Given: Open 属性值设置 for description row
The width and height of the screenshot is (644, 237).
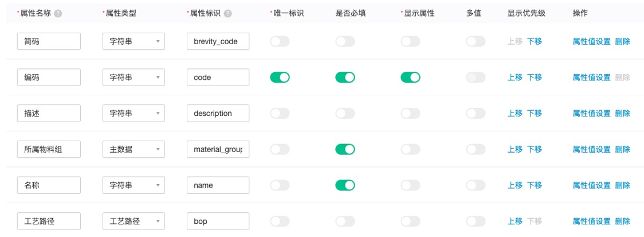Looking at the screenshot, I should click(x=591, y=113).
